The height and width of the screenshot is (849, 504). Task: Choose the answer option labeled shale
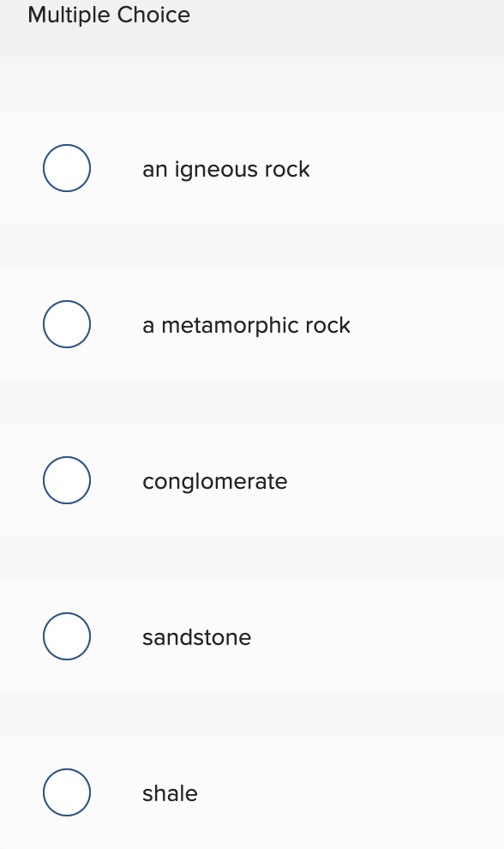click(x=252, y=792)
